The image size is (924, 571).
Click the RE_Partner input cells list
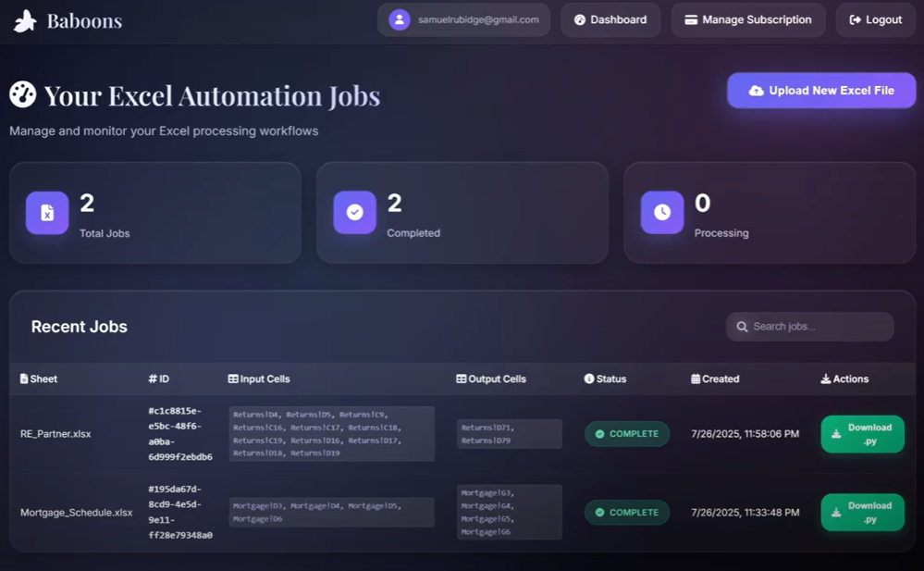tap(332, 433)
